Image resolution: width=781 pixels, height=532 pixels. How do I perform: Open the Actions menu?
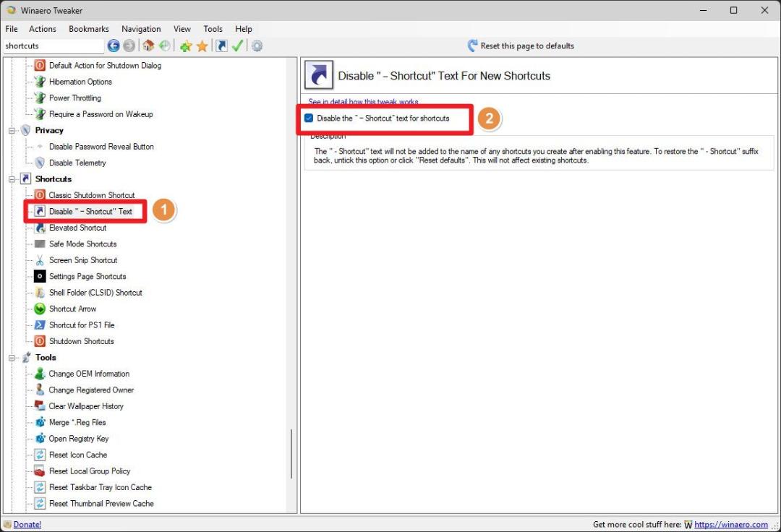43,29
